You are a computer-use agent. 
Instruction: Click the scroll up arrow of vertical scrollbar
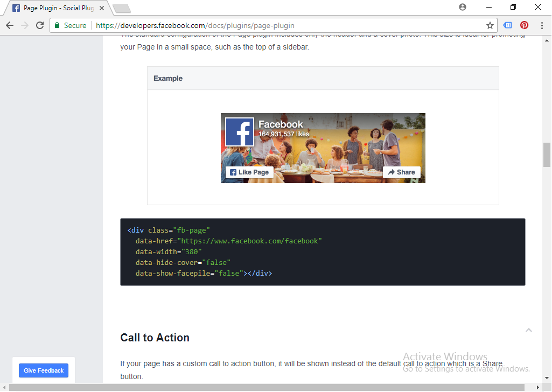547,40
